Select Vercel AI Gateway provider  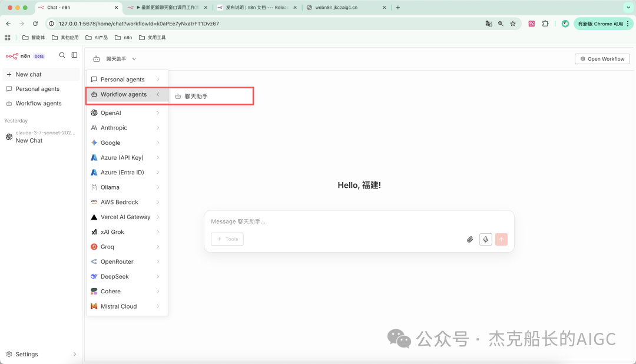[127, 217]
